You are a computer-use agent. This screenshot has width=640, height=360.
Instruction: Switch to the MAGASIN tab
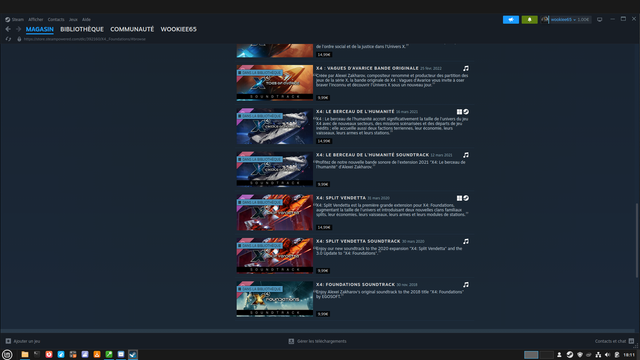pos(40,29)
